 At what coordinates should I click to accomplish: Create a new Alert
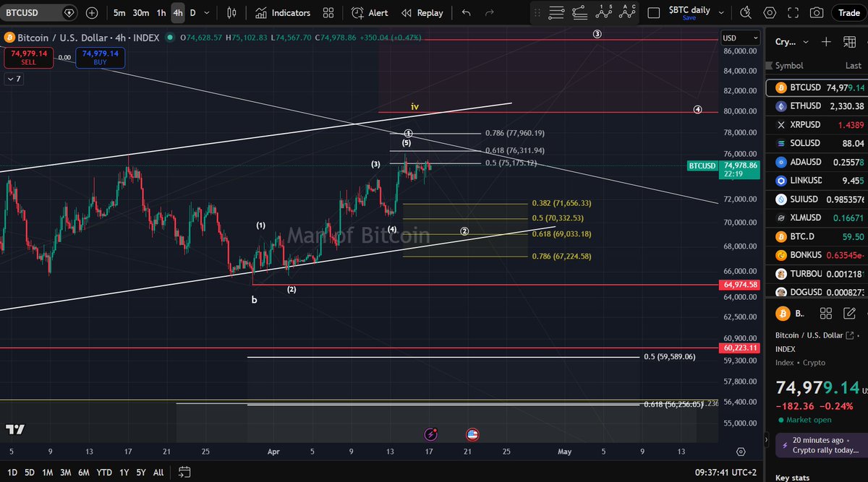[x=370, y=13]
